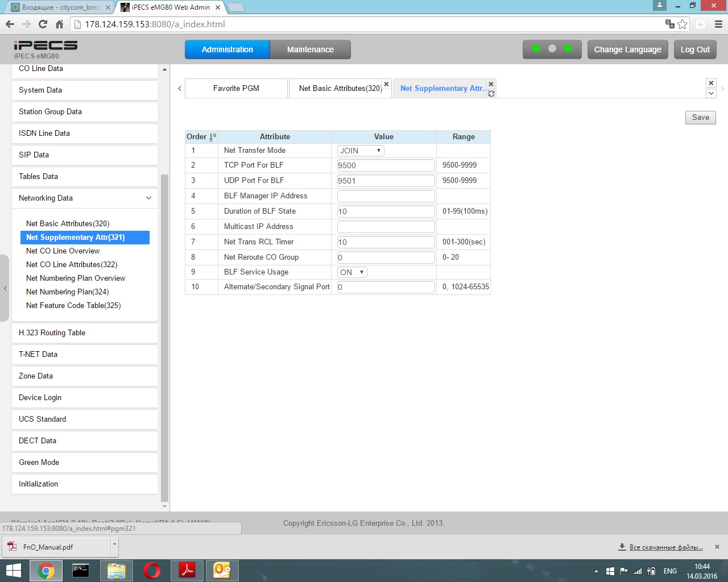The image size is (728, 582).
Task: Open the Favorite PGM tab
Action: 236,88
